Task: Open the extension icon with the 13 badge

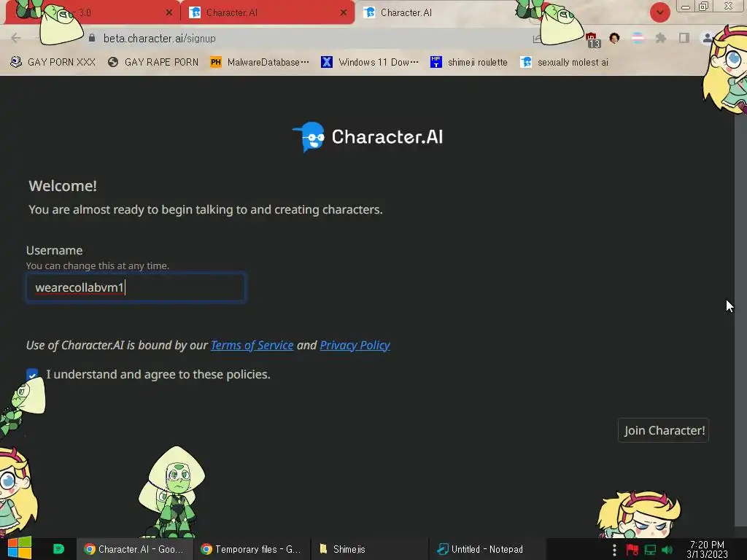Action: (x=592, y=39)
